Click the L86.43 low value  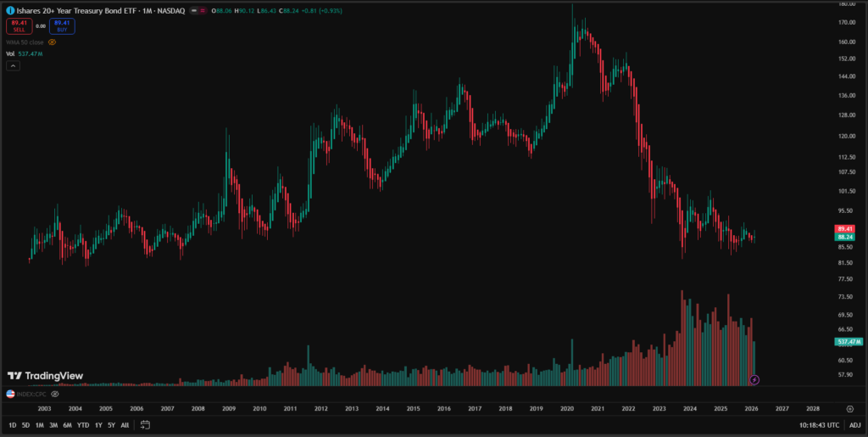point(267,10)
